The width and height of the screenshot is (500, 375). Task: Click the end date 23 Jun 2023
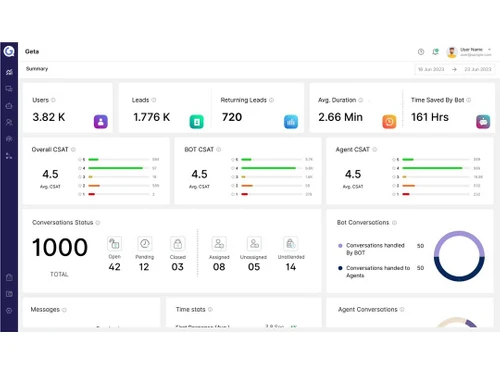pyautogui.click(x=478, y=69)
